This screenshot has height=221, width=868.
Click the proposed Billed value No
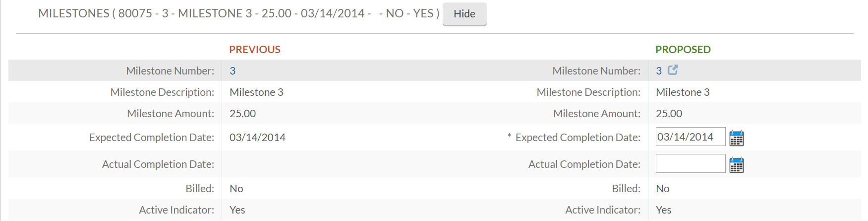point(663,189)
